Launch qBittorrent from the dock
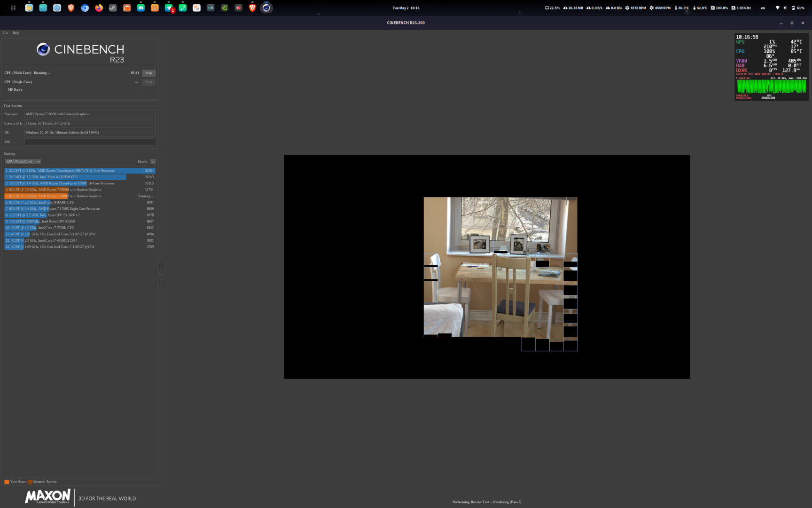The image size is (812, 508). [211, 8]
